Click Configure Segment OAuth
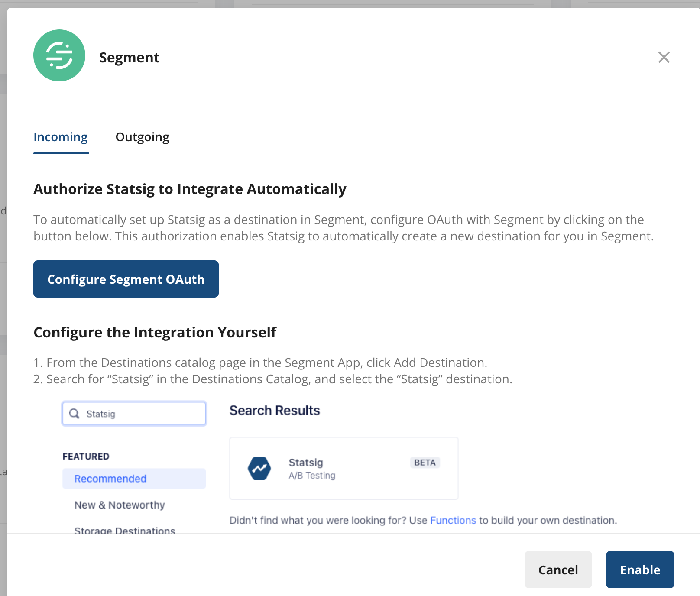Screen dimensions: 700x596 click(126, 279)
